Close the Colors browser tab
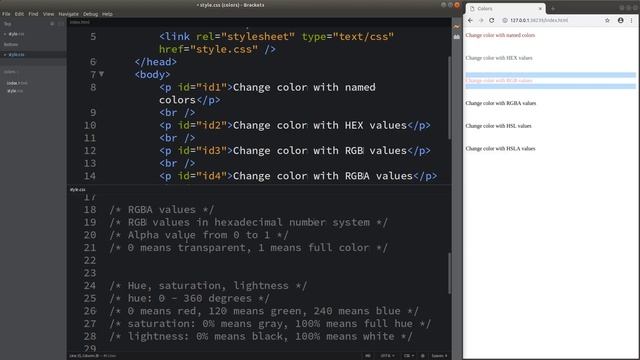This screenshot has height=360, width=640. 540,9
